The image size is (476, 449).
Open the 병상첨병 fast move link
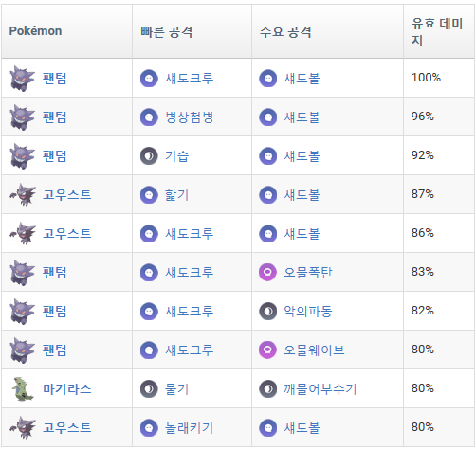click(190, 117)
